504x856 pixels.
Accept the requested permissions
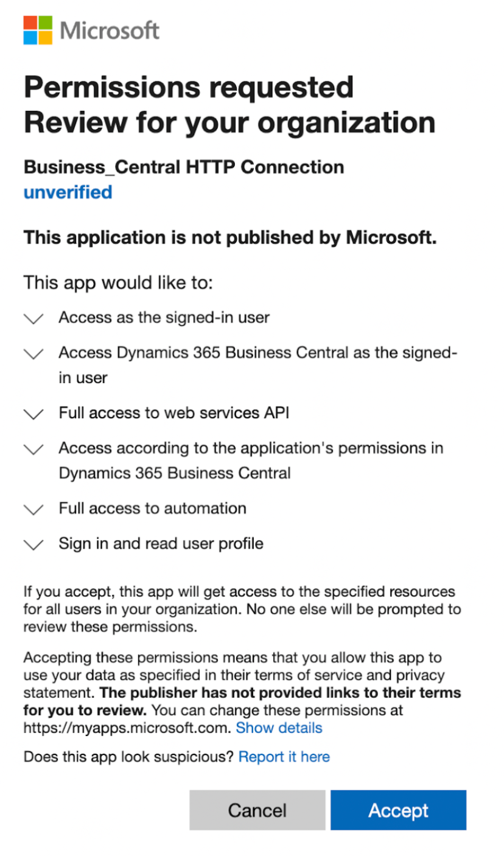click(x=399, y=810)
